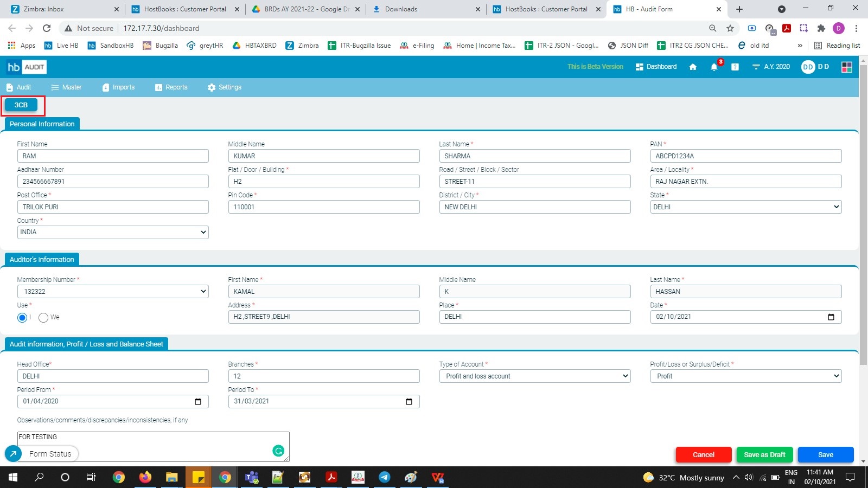
Task: Open the Reports menu
Action: pos(171,87)
